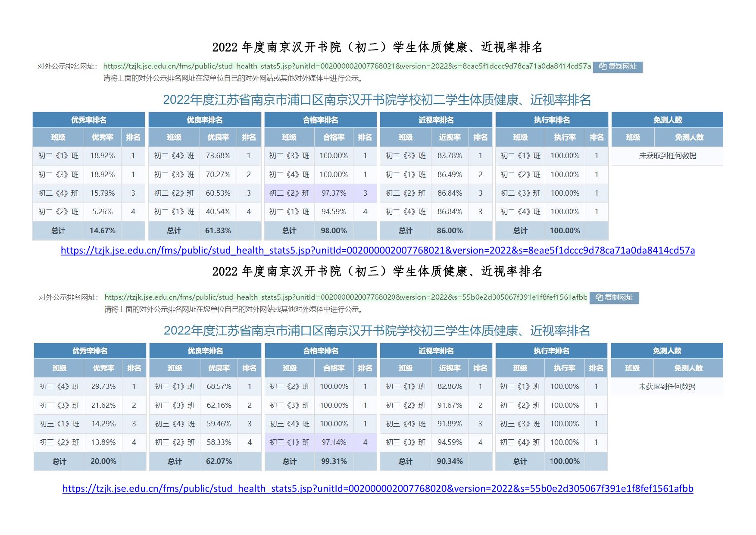Click the 优秀率排名 header in the 初三 table
756x535 pixels.
pos(90,350)
